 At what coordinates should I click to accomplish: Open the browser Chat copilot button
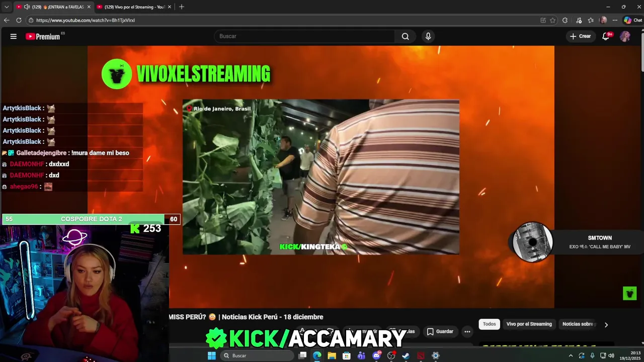coord(632,20)
